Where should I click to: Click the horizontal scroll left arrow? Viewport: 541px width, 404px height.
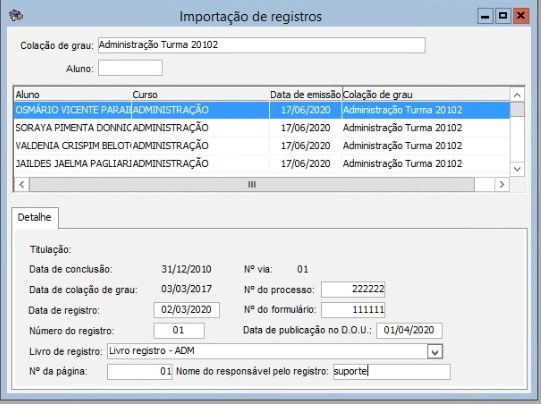[x=22, y=185]
